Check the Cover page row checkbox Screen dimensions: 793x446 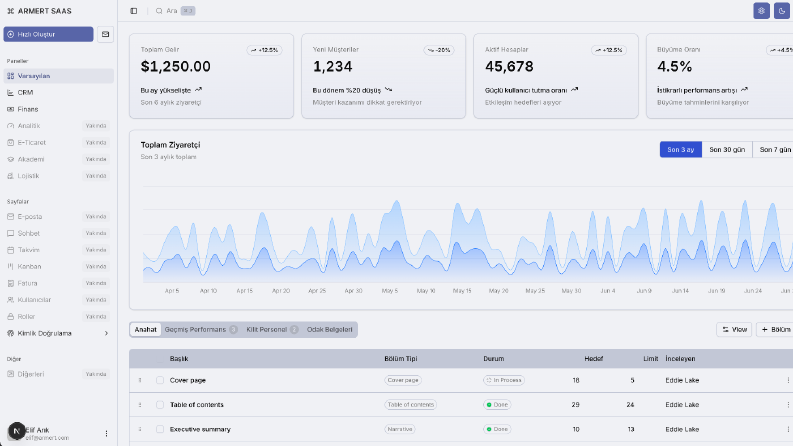160,380
